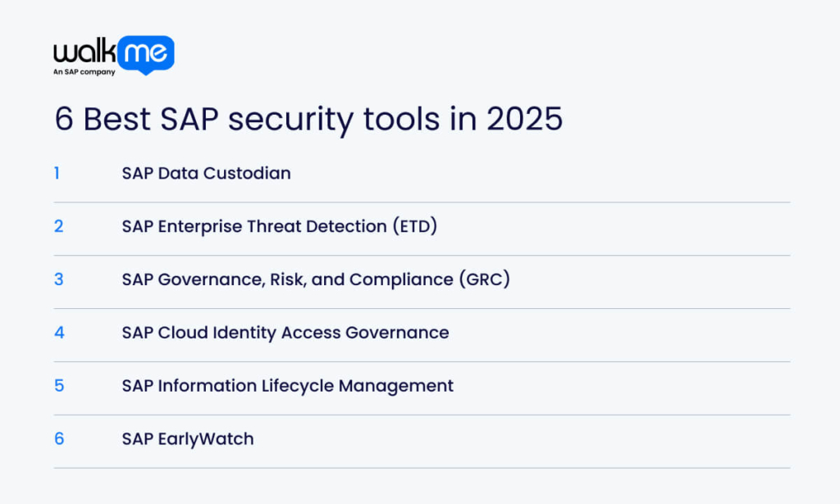840x504 pixels.
Task: Click number 2 beside Enterprise Threat Detection
Action: coord(59,226)
